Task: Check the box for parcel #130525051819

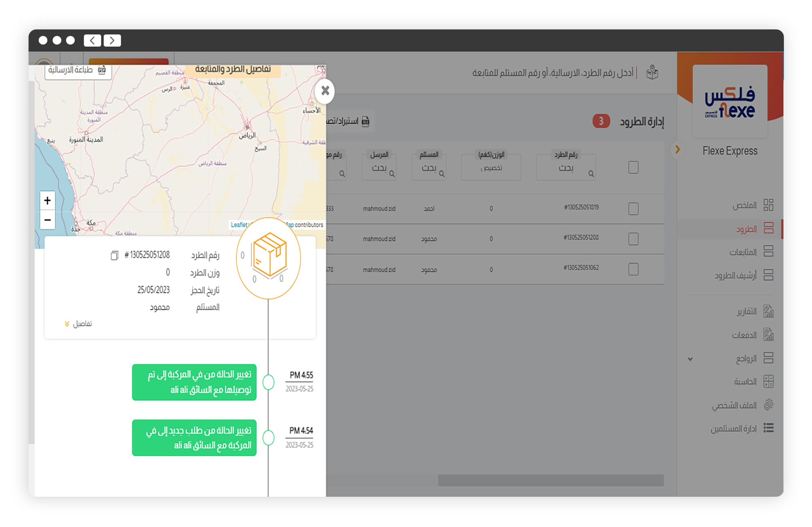Action: pos(633,209)
